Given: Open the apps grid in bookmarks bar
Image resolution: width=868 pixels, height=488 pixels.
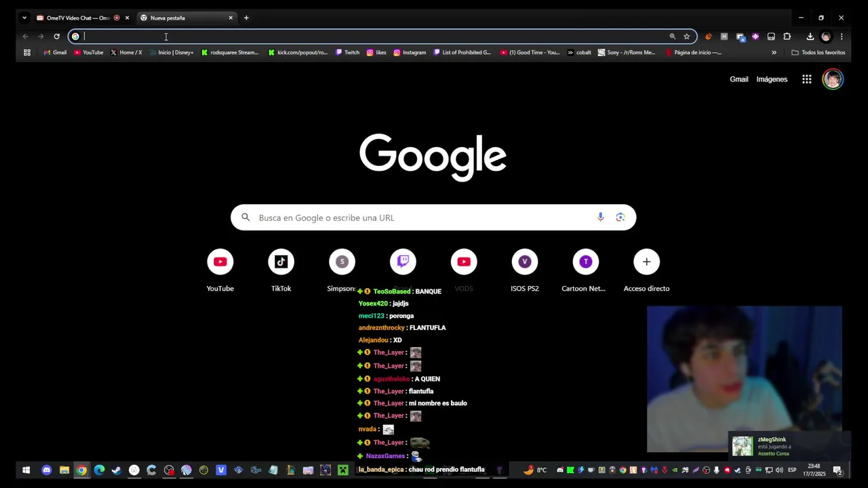Looking at the screenshot, I should (27, 52).
